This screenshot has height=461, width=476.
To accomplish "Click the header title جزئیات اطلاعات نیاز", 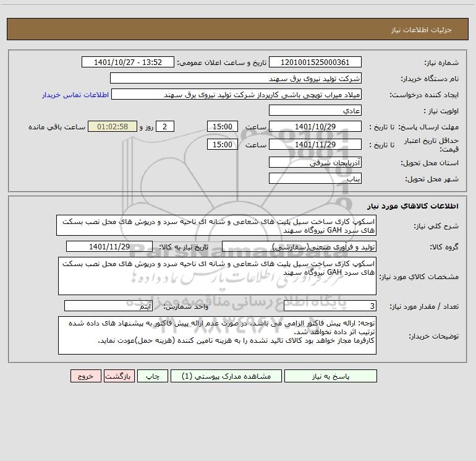I will tap(422, 30).
